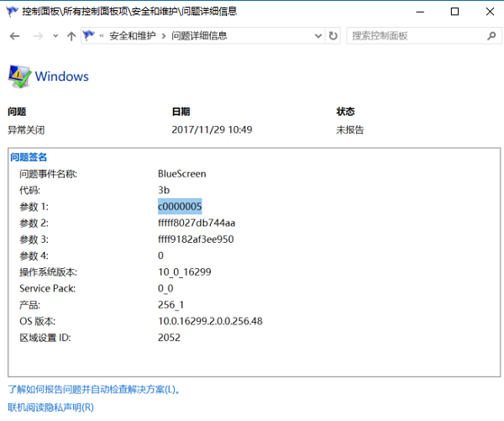Screen dimensions: 504x421
Task: Click parameter 3 value ffff9182af3ee950
Action: click(196, 239)
